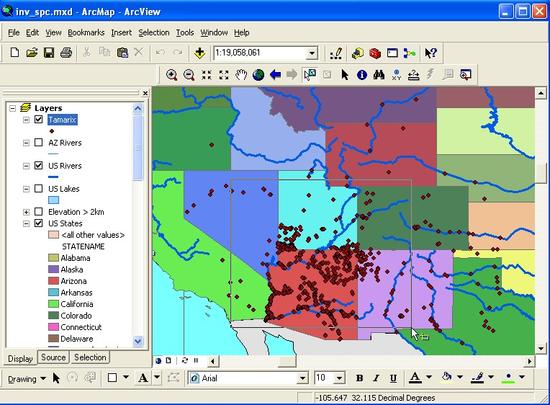
Task: Open the Find binoculars tool
Action: tap(379, 75)
